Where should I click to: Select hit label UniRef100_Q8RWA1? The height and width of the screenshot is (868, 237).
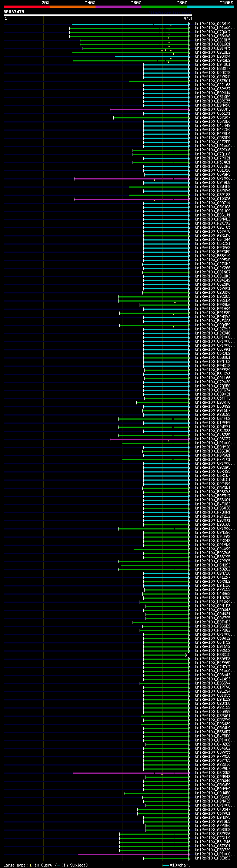point(213,716)
